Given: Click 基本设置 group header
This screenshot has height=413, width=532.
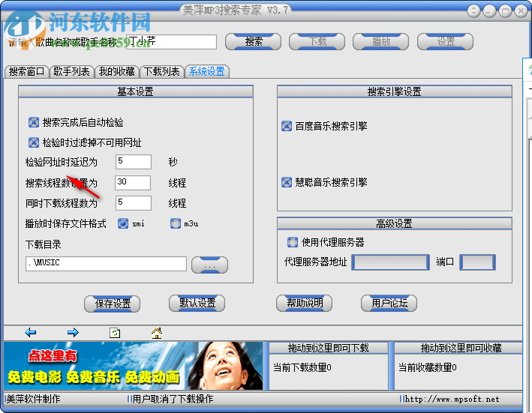Looking at the screenshot, I should pyautogui.click(x=136, y=91).
